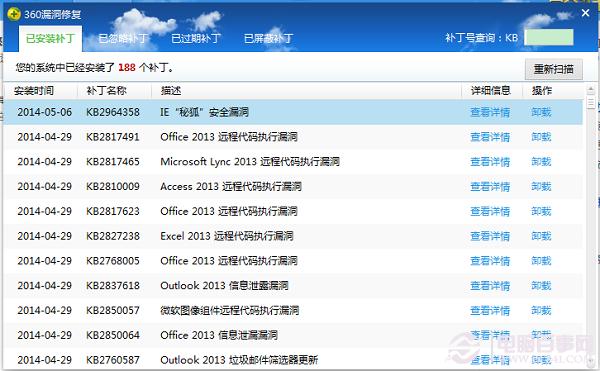Screen dimensions: 600x371
Task: Click the vertical scrollbar thumb
Action: [591, 103]
